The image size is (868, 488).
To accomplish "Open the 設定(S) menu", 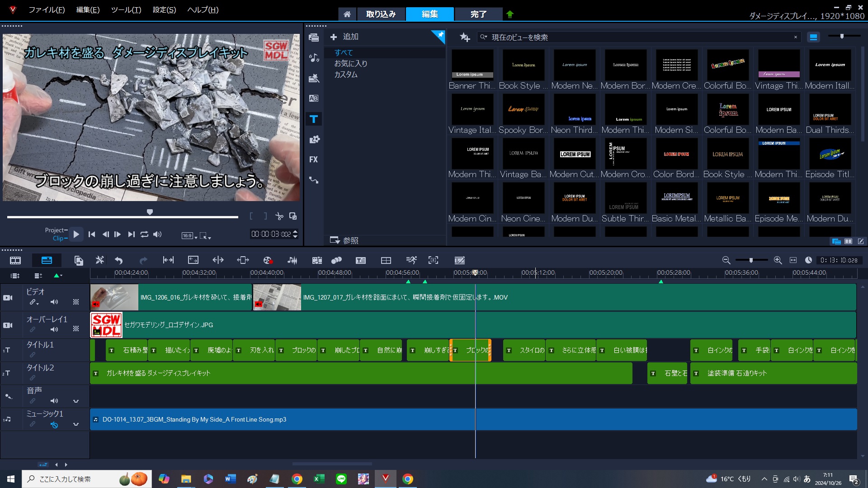I will click(164, 9).
